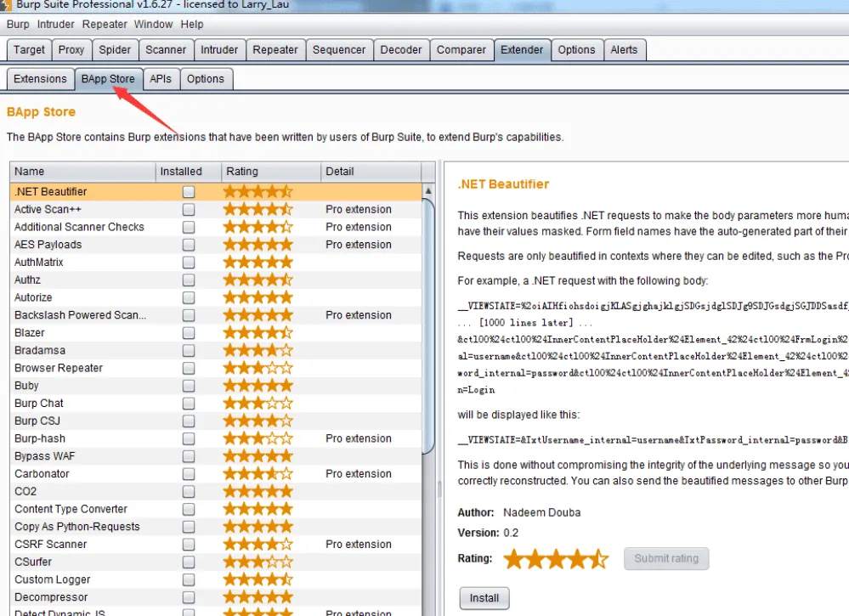This screenshot has height=616, width=849.
Task: Click star rating of Buby row
Action: coord(258,386)
